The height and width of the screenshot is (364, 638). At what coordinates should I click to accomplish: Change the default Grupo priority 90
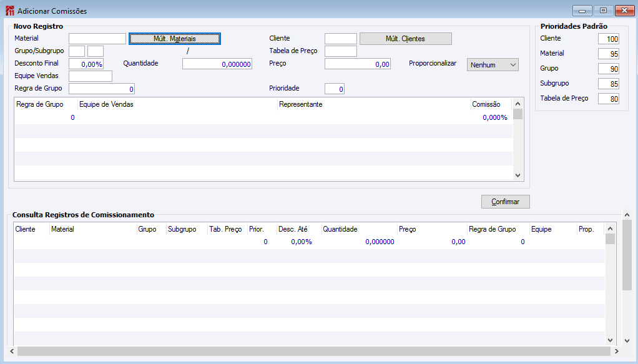coord(609,69)
